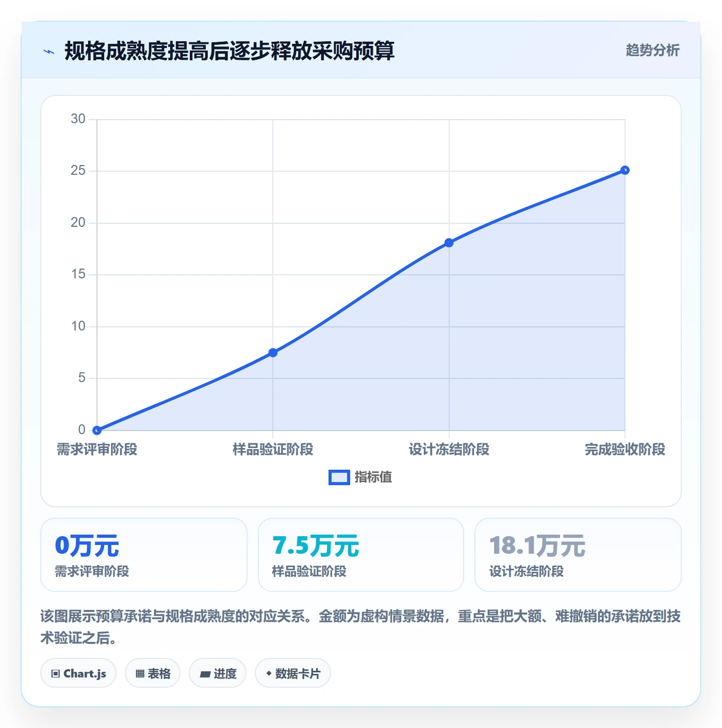Select the data point at 完成验收阶段
Viewport: 722px width, 728px height.
tap(625, 170)
